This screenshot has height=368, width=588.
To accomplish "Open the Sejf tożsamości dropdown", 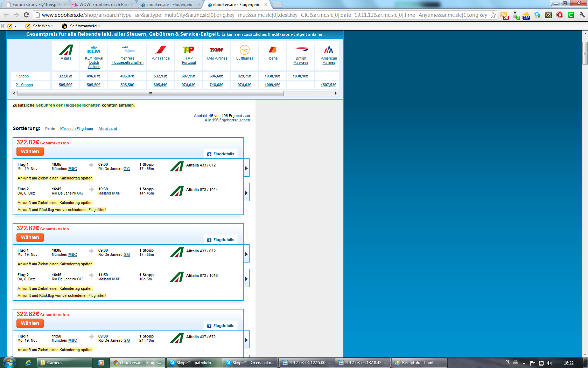I will (81, 26).
